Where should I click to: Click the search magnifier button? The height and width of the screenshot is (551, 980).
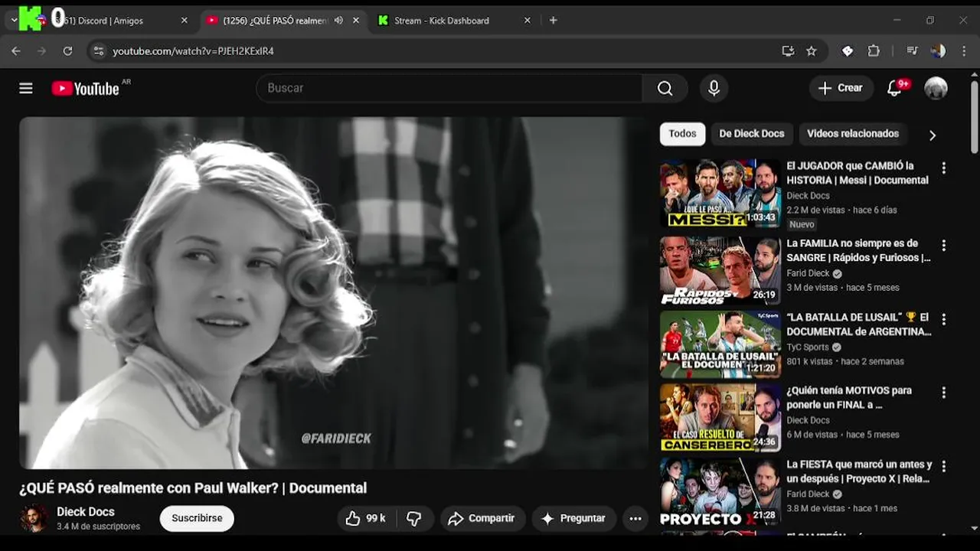click(665, 88)
